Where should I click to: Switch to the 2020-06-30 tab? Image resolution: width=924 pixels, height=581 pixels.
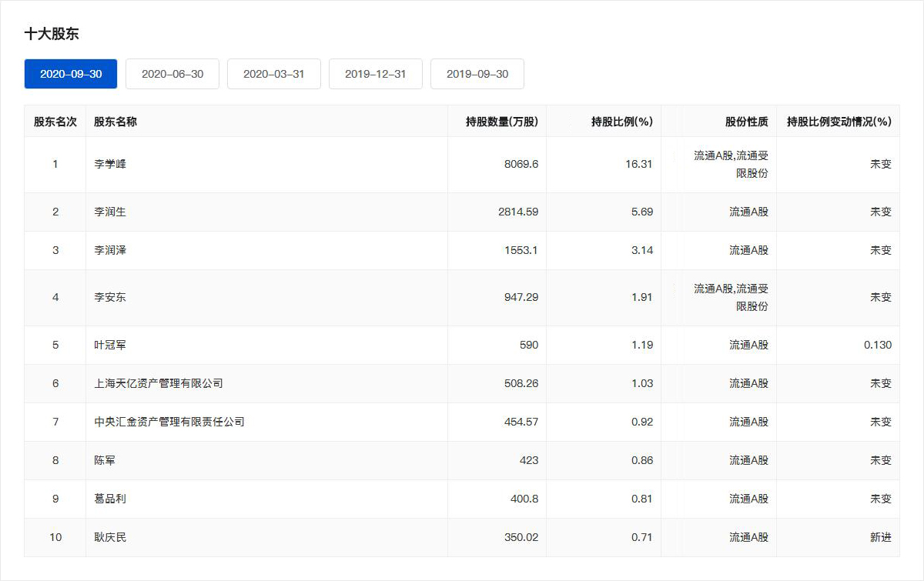[172, 74]
